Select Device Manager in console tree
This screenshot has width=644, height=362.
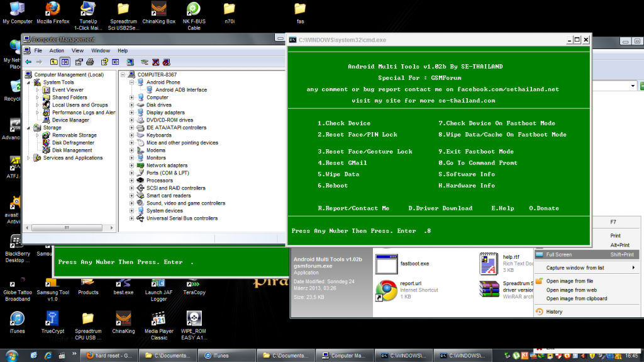coord(70,120)
